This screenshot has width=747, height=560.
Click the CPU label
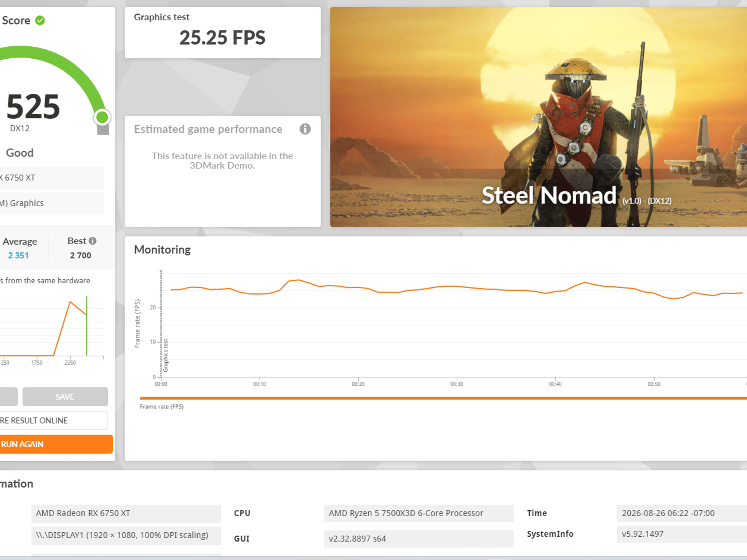pyautogui.click(x=242, y=513)
